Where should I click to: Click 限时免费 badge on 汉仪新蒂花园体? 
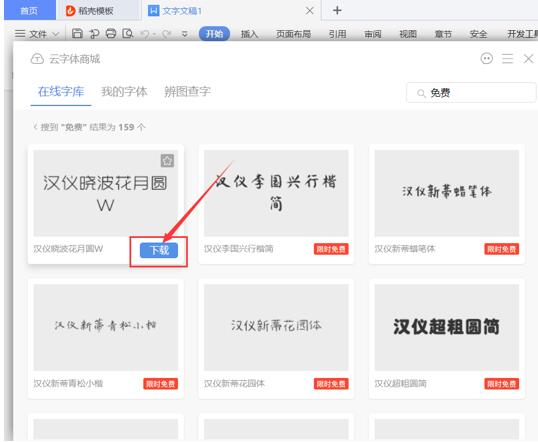[x=331, y=383]
